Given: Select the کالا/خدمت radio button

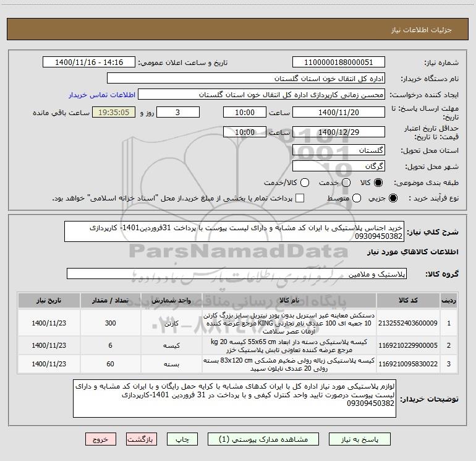Looking at the screenshot, I should pos(305,183).
